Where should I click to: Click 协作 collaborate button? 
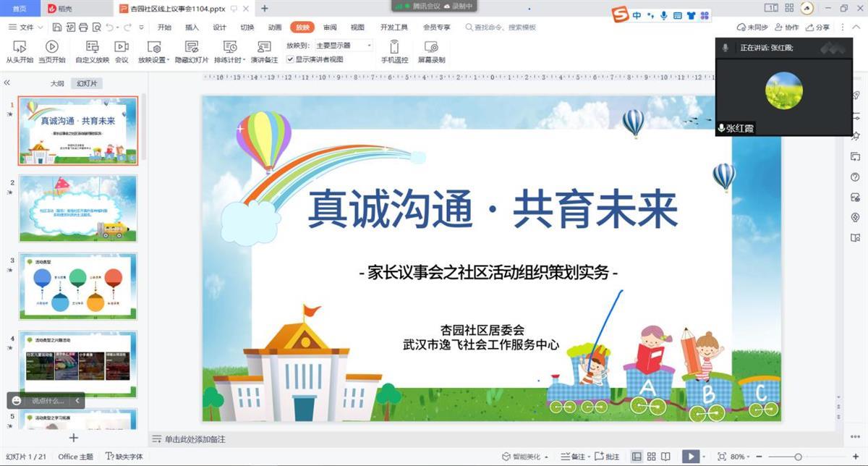786,27
